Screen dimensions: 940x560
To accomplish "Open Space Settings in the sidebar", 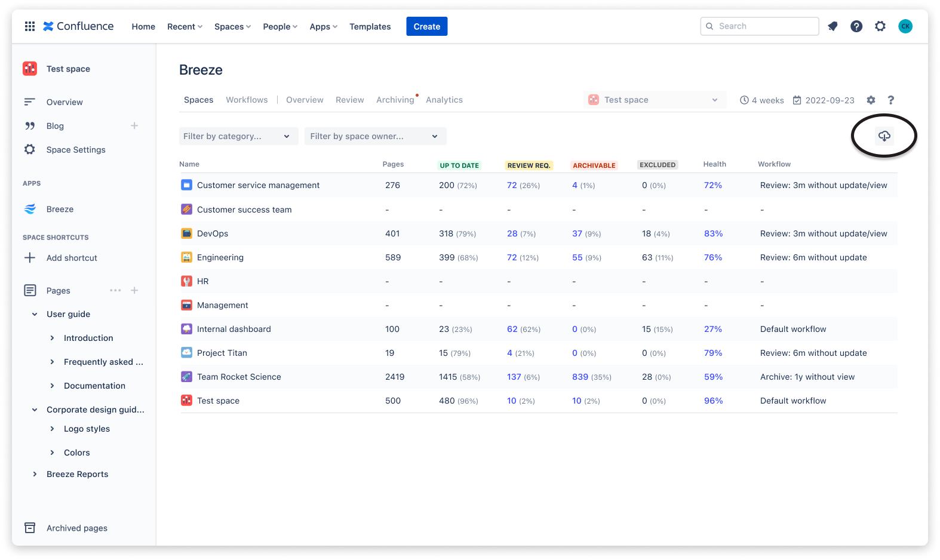I will 76,150.
